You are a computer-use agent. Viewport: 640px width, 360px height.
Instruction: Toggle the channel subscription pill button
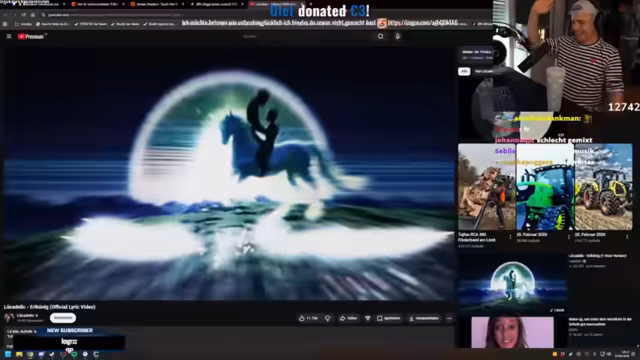(63, 318)
